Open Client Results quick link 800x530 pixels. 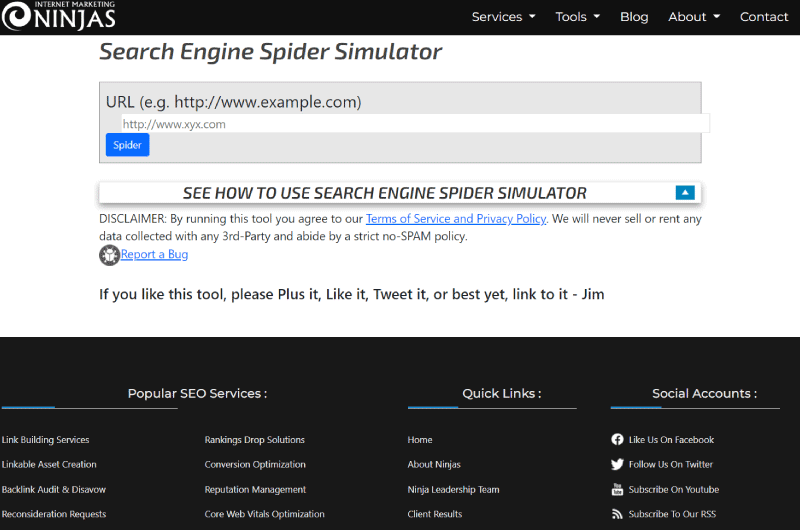coord(435,514)
